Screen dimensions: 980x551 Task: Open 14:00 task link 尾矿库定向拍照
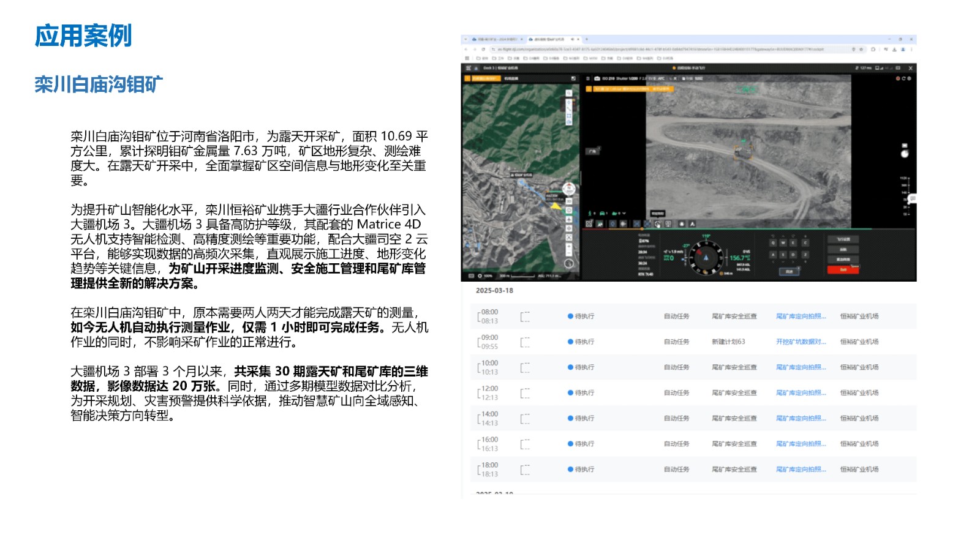(801, 418)
